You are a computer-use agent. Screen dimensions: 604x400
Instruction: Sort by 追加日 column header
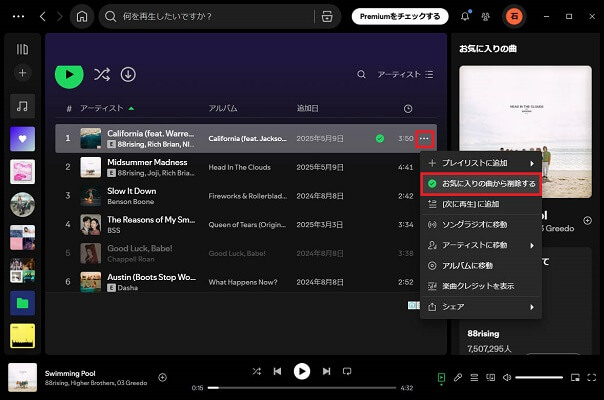pyautogui.click(x=307, y=108)
